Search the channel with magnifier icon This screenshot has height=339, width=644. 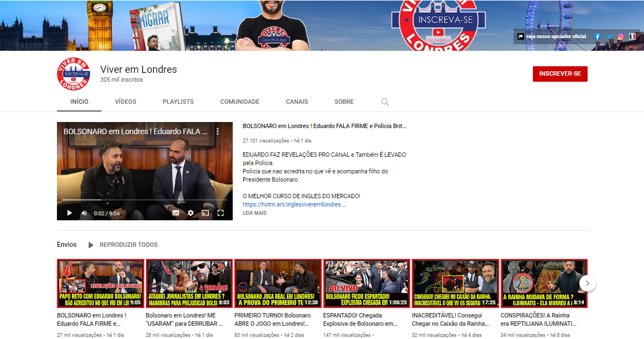click(x=385, y=102)
